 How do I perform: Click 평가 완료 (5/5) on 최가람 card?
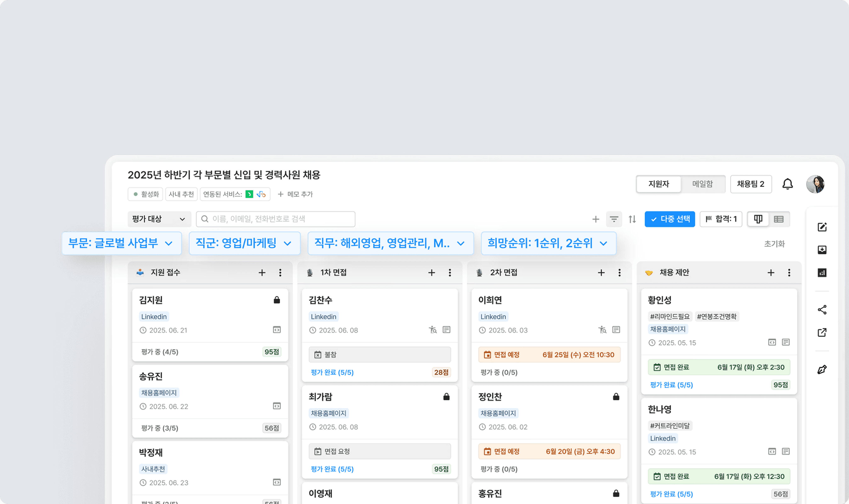(332, 469)
